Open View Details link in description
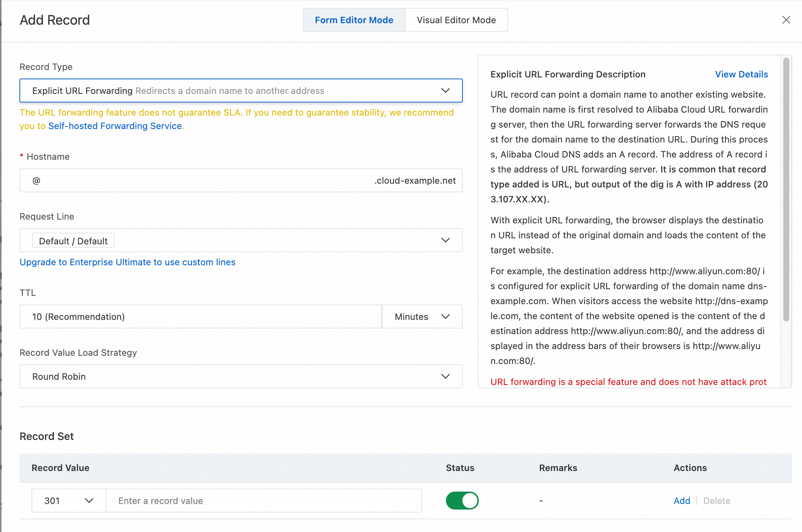 coord(741,74)
